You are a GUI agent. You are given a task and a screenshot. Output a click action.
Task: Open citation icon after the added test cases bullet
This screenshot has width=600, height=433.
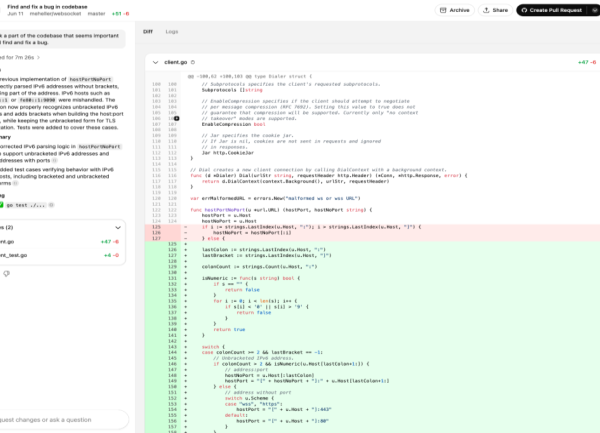coord(15,183)
